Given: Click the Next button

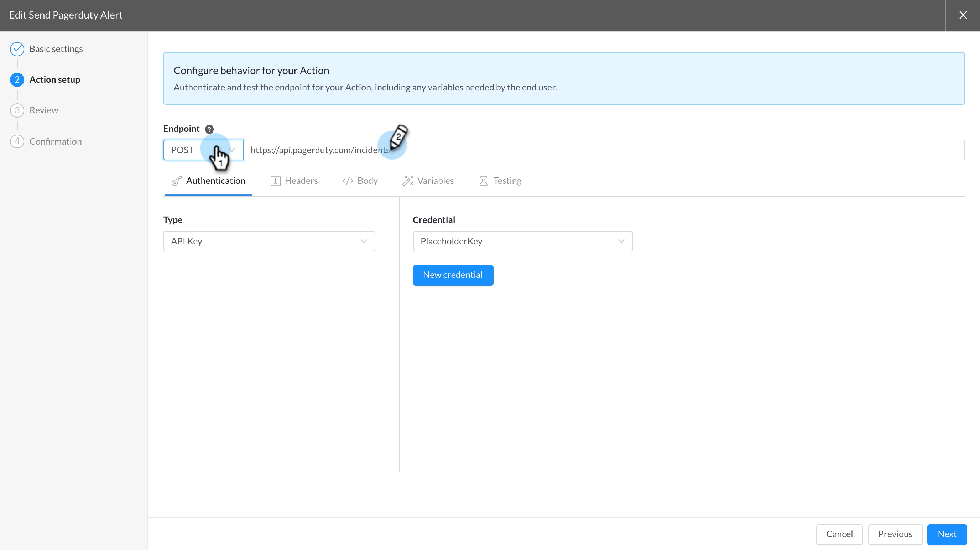Looking at the screenshot, I should coord(947,534).
